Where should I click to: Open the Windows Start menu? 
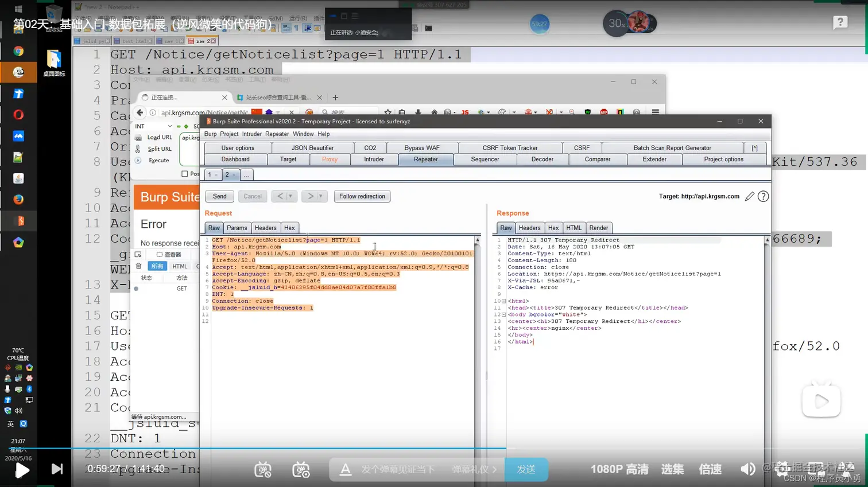(18, 9)
